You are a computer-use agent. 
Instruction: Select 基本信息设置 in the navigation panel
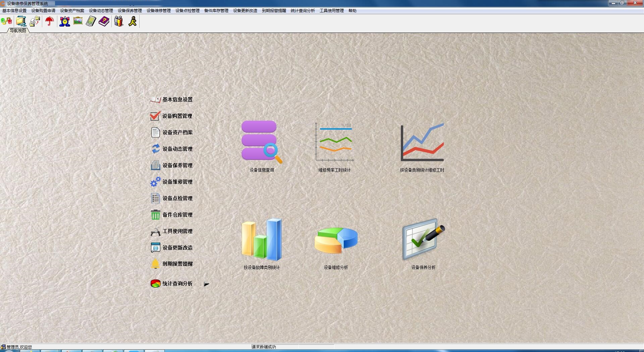(171, 99)
